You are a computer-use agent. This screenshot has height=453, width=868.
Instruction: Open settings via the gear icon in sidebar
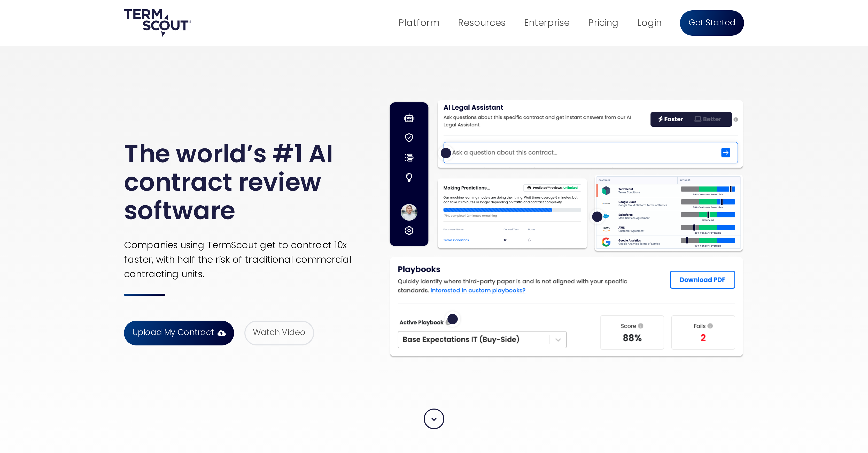(409, 230)
